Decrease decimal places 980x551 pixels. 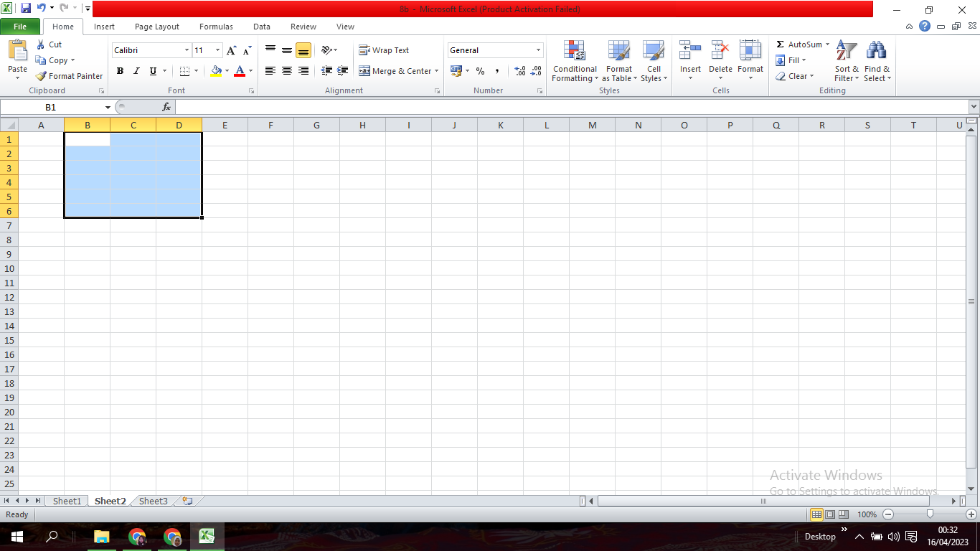[x=537, y=71]
